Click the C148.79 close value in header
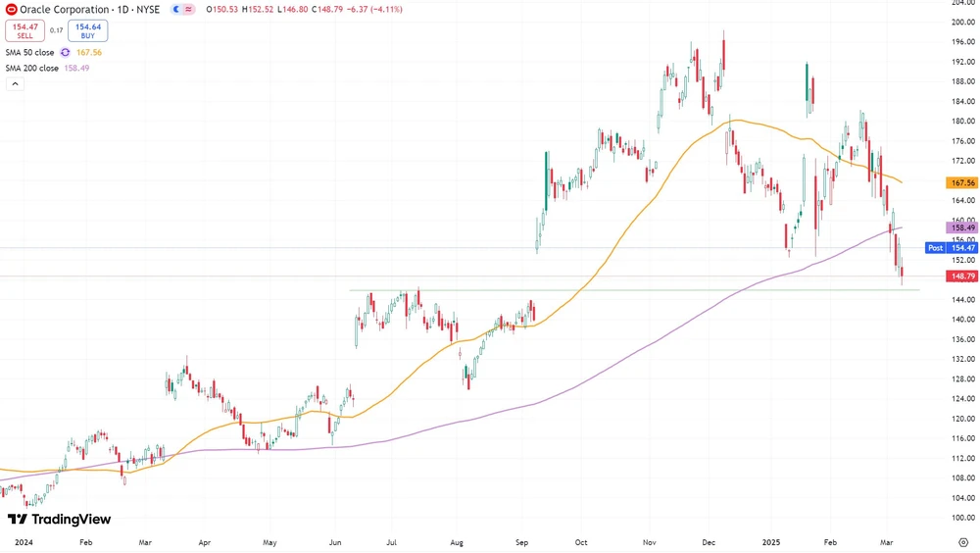This screenshot has height=553, width=980. pyautogui.click(x=329, y=10)
